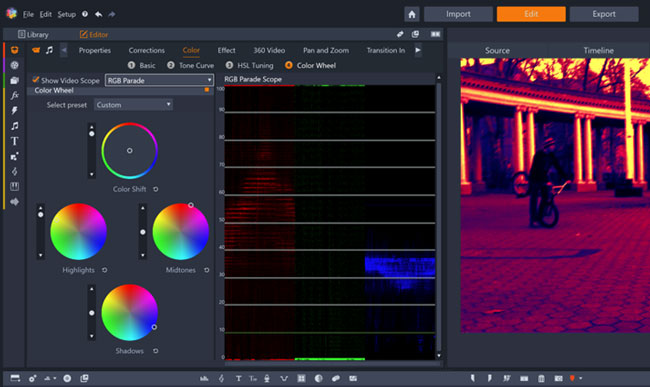Reset the Highlights wheel
Image resolution: width=650 pixels, height=387 pixels.
[x=104, y=270]
